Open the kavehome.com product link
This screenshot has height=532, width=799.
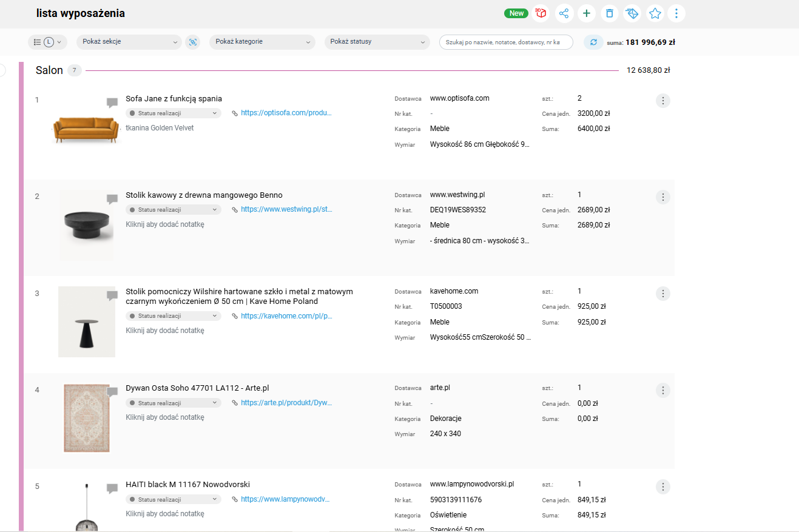click(286, 316)
